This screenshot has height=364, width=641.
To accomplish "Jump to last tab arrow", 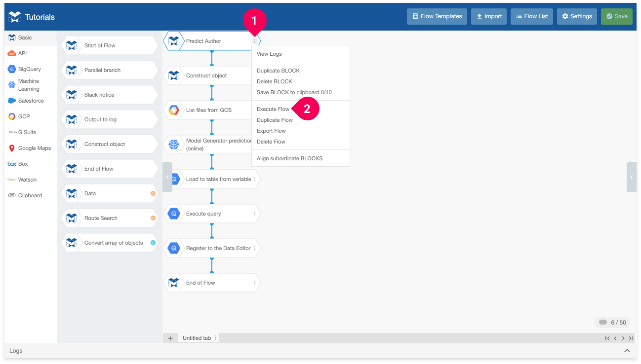I will 631,338.
